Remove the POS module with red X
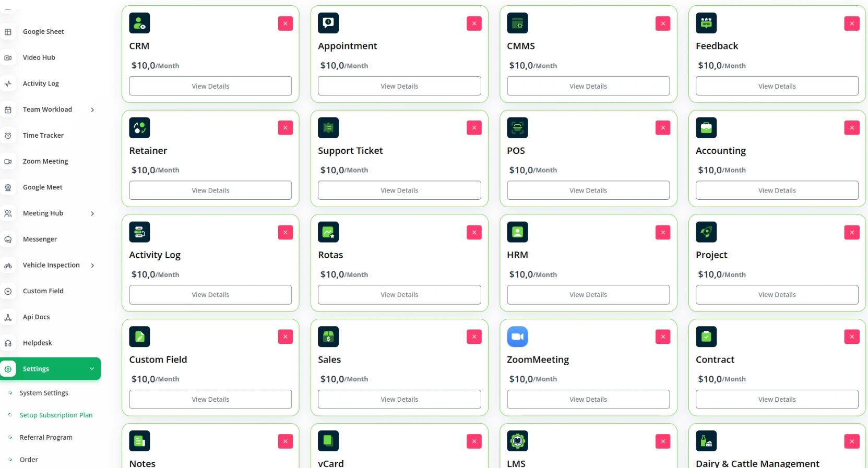Viewport: 868px width, 468px height. click(x=662, y=128)
